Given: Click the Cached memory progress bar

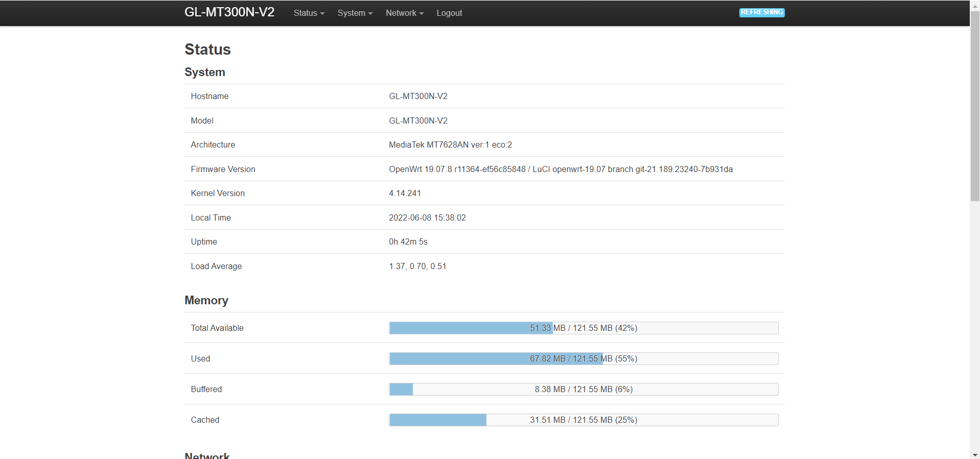Looking at the screenshot, I should point(584,420).
